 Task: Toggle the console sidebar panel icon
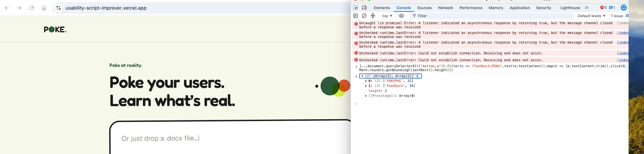pyautogui.click(x=355, y=16)
